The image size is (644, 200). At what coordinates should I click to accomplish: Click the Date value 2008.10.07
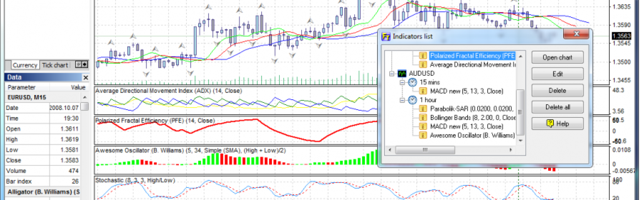pyautogui.click(x=64, y=108)
